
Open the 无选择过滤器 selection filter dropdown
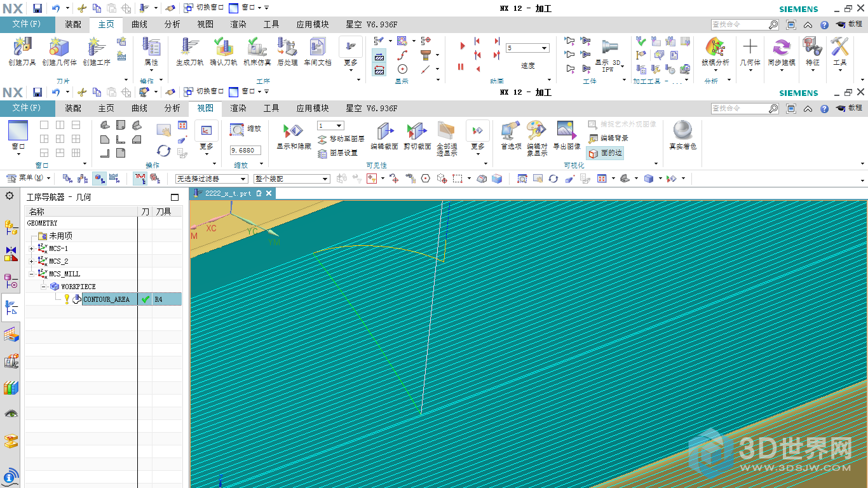point(244,179)
